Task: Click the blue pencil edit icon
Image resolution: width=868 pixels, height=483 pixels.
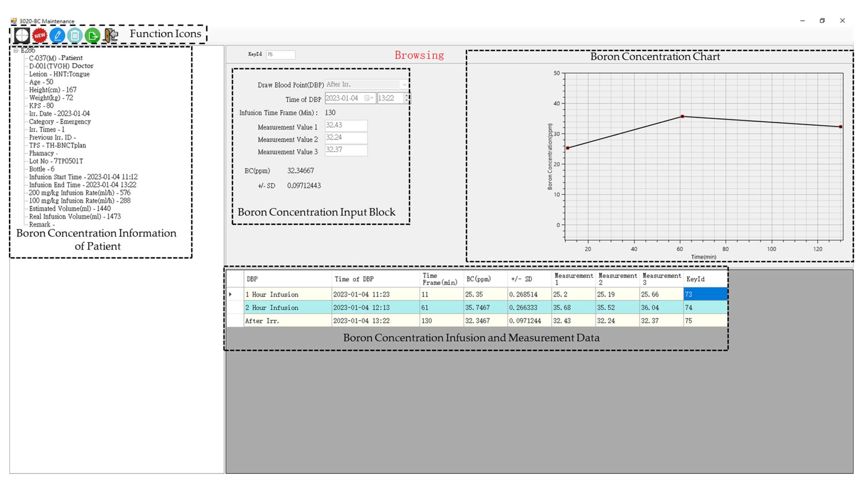Action: coord(57,35)
